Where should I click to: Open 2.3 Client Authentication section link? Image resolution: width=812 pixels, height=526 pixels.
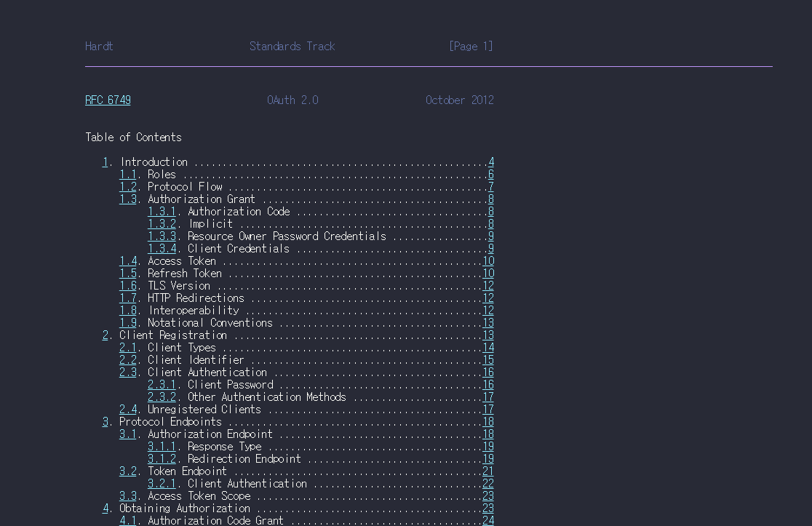pos(128,372)
